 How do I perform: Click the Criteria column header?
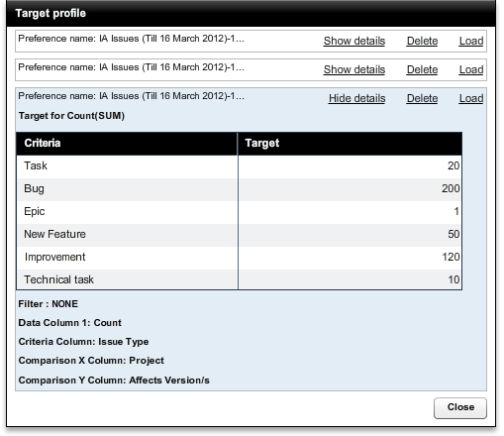click(127, 144)
